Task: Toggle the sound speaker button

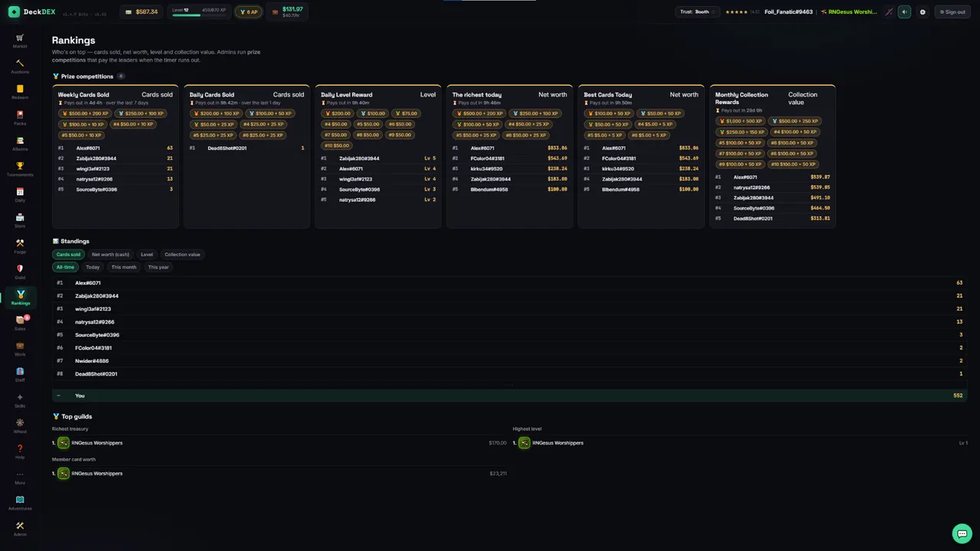Action: coord(904,12)
